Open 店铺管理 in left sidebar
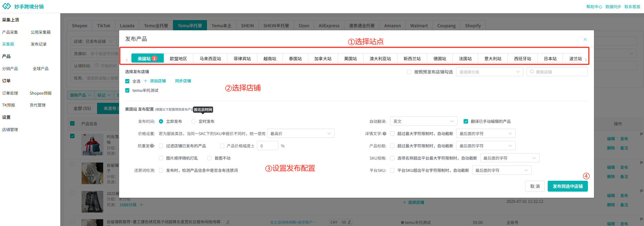644x226 pixels. (10, 130)
